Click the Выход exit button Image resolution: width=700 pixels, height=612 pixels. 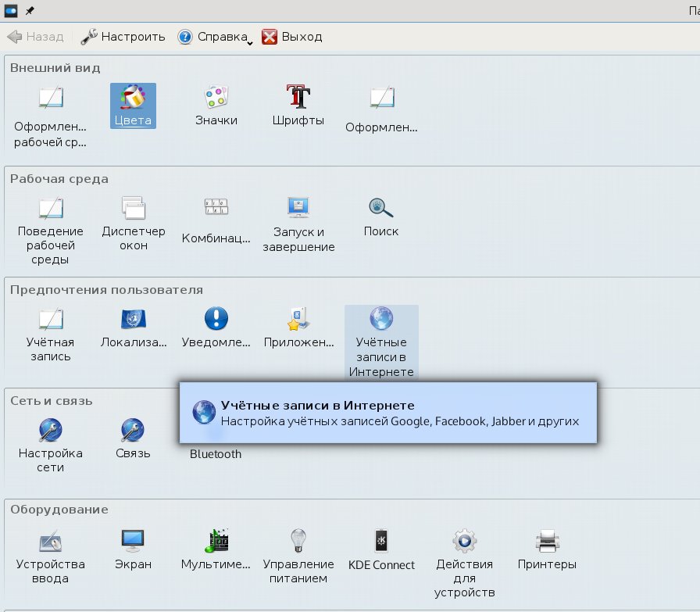(x=292, y=37)
